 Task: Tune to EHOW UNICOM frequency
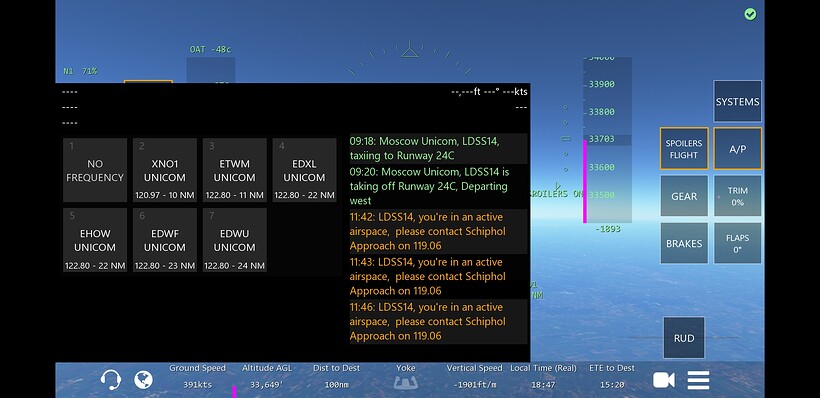pos(95,240)
